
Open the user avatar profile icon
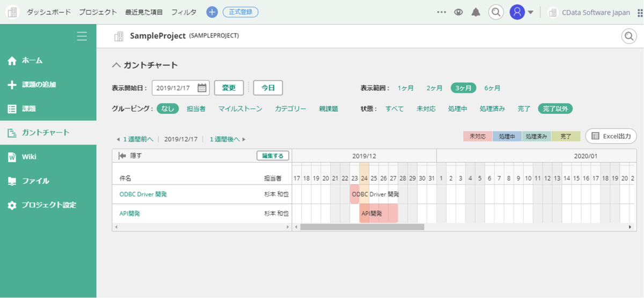(x=517, y=12)
